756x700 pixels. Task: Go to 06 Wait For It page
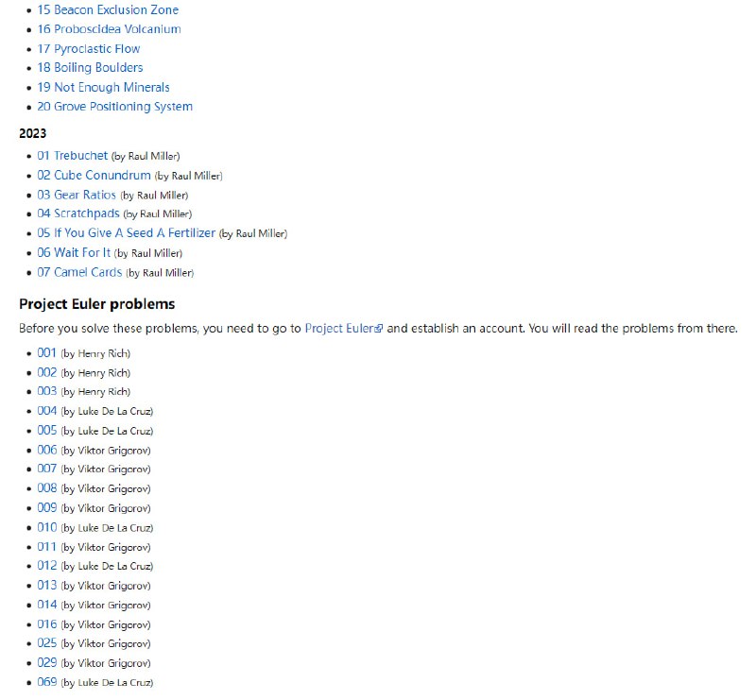coord(74,252)
